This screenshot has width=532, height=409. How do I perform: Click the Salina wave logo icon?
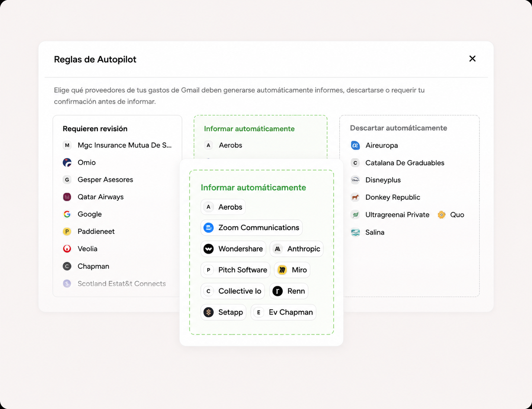[x=355, y=232]
